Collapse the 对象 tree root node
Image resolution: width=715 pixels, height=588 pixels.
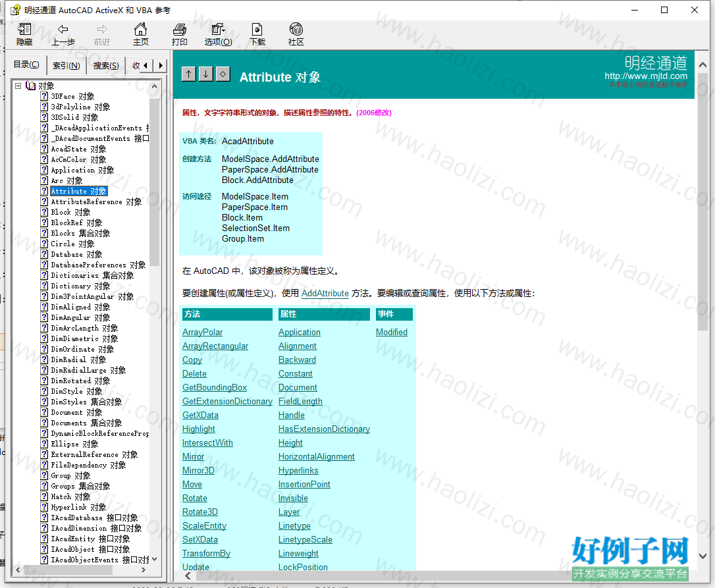[x=18, y=86]
